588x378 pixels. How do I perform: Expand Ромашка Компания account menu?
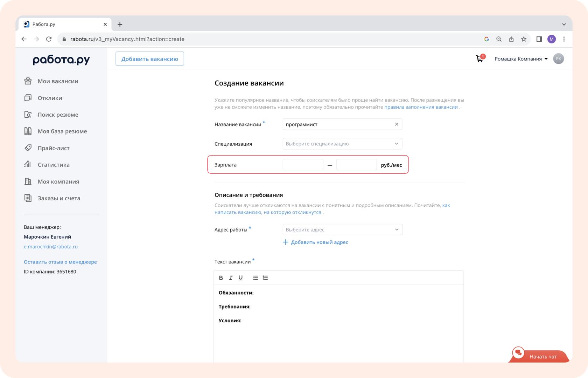coord(521,59)
